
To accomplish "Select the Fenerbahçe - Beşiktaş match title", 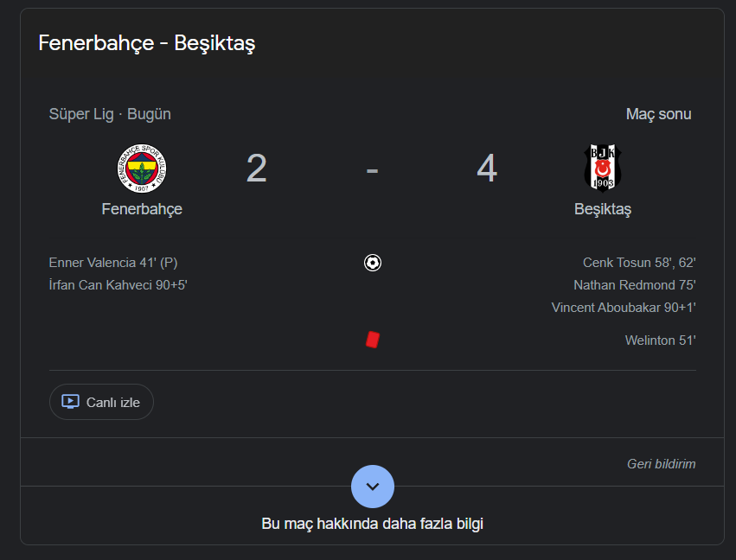I will [x=147, y=43].
